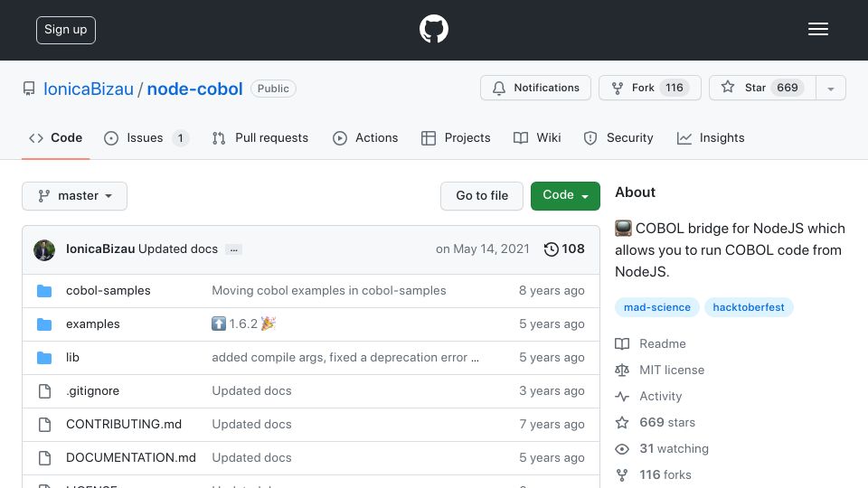This screenshot has height=488, width=868.
Task: Open the .gitignore file
Action: (x=92, y=390)
